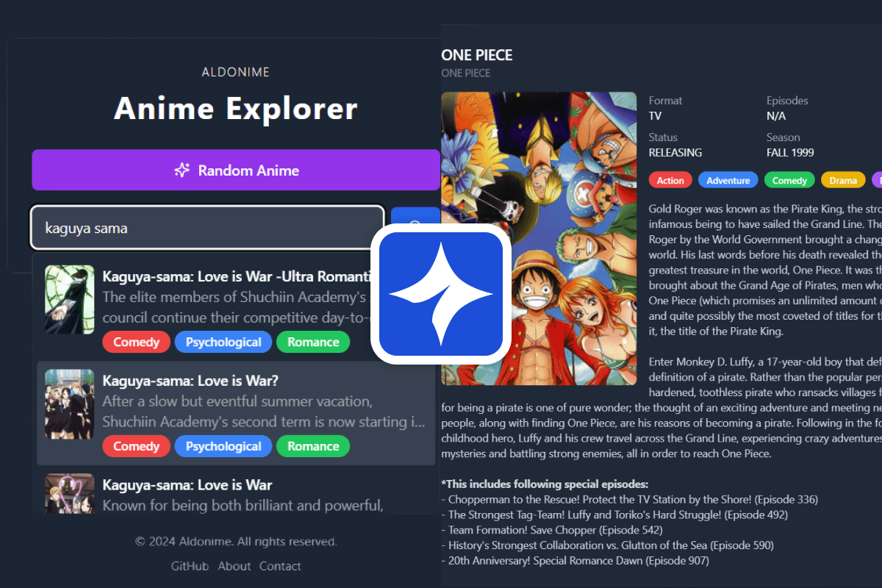Click the "Chopperman to the Rescue!" episode line
This screenshot has width=882, height=588.
tap(629, 500)
